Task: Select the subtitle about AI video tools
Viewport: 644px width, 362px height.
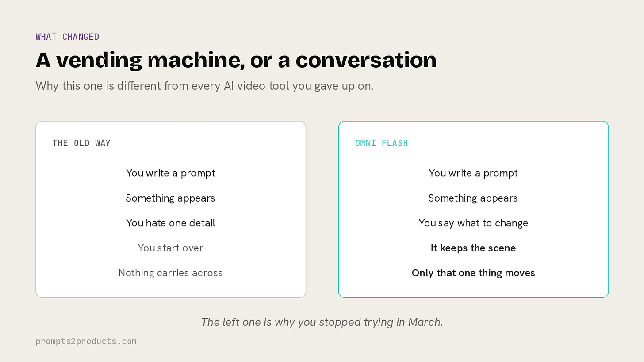Action: [204, 86]
